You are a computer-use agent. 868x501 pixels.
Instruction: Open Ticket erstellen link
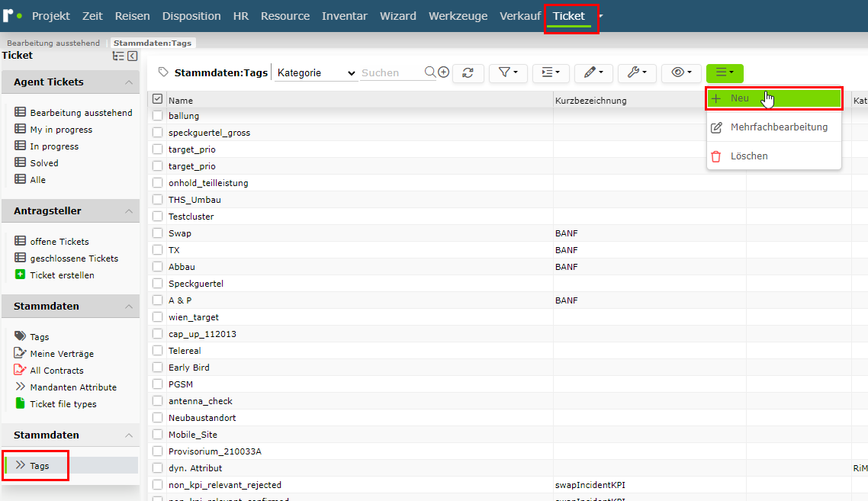(62, 275)
